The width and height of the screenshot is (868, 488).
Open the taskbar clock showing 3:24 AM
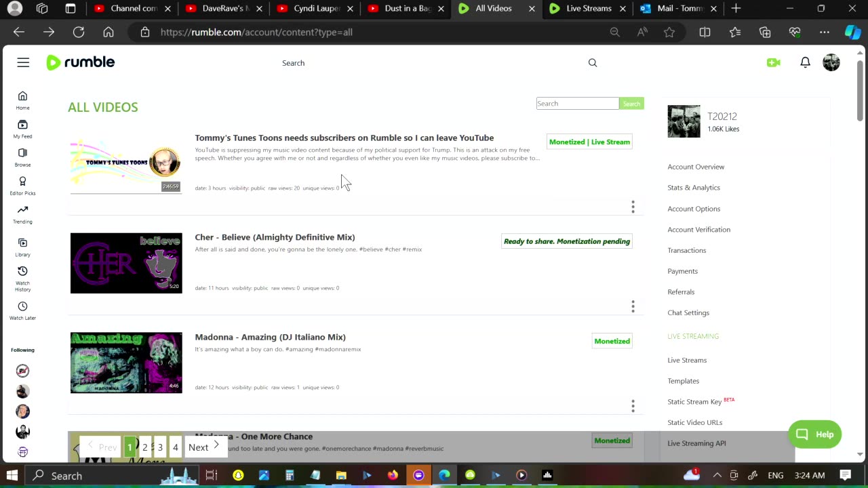tap(810, 475)
